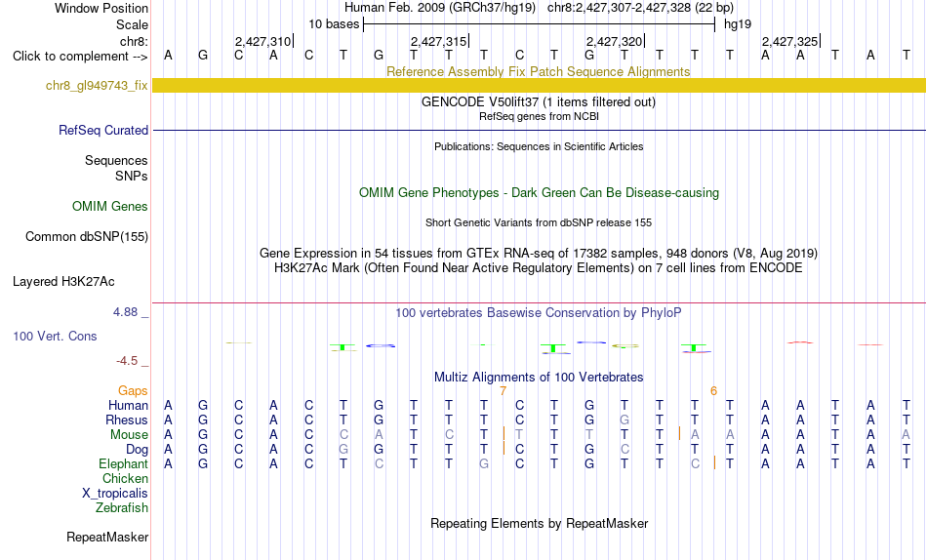Click the chr8:2,427,307-2,427,328 position text

pyautogui.click(x=640, y=8)
